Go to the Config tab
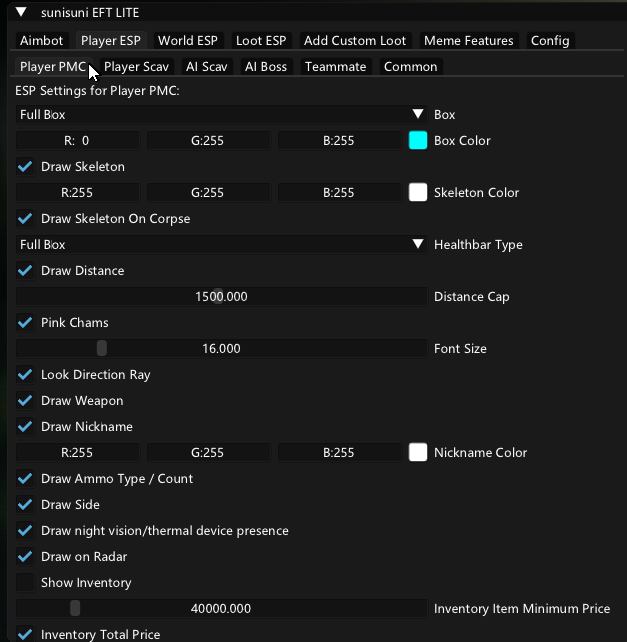This screenshot has width=627, height=642. (x=550, y=41)
